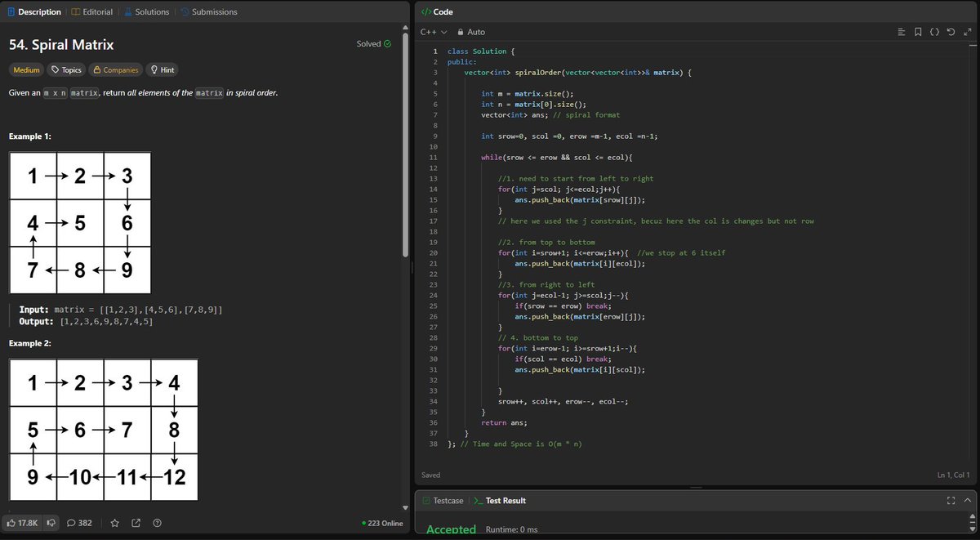Image resolution: width=980 pixels, height=540 pixels.
Task: Open the Description tab
Action: click(34, 12)
